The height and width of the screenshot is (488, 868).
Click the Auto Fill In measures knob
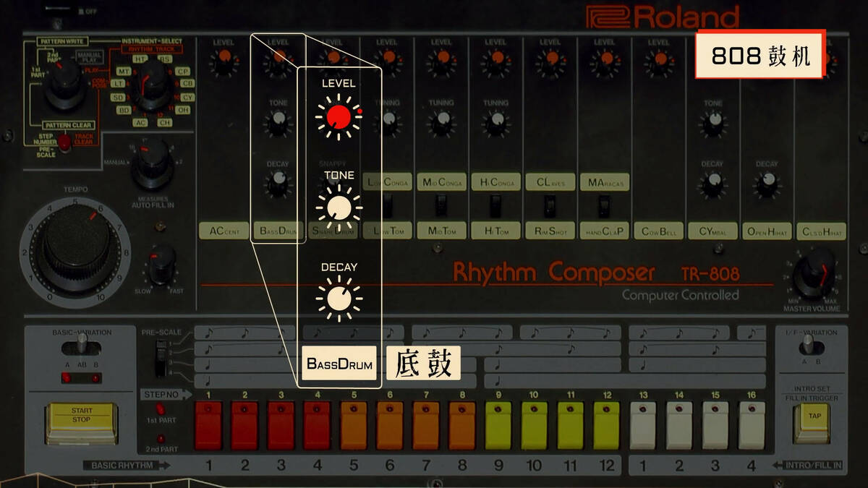(153, 163)
